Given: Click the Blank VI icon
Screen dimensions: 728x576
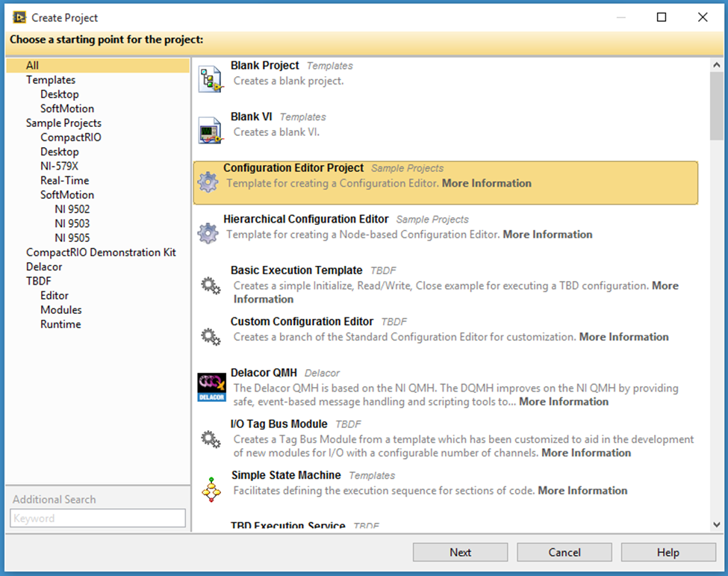Looking at the screenshot, I should point(211,131).
